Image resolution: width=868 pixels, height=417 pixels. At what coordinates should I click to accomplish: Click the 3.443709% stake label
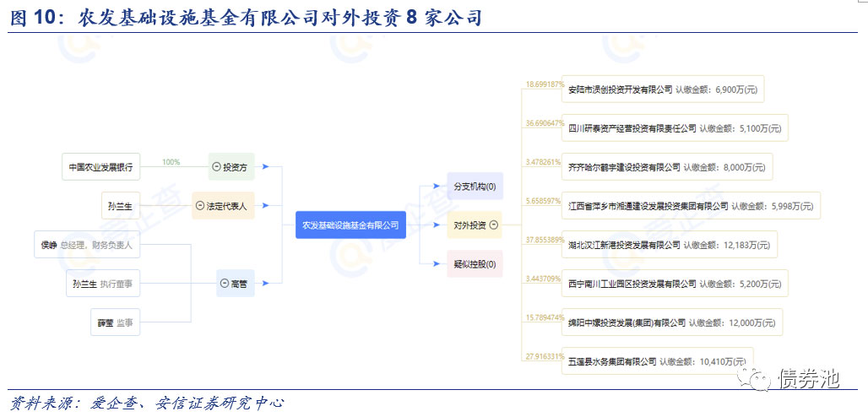(543, 279)
